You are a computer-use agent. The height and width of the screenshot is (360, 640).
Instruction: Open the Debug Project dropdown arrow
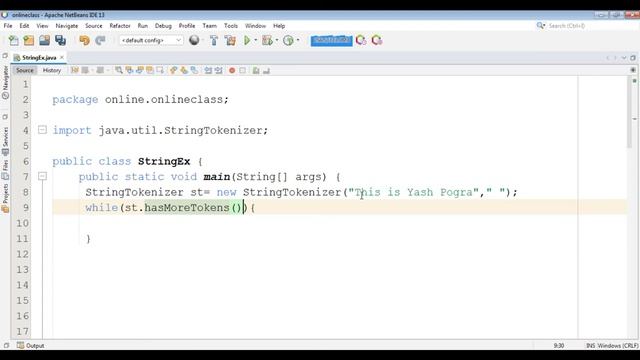point(277,40)
